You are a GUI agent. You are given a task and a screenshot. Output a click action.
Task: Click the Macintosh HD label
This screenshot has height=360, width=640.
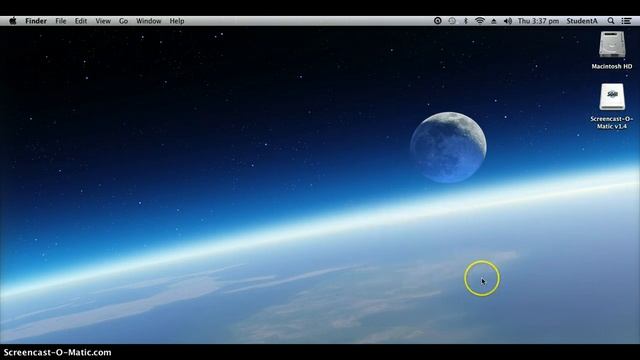612,66
